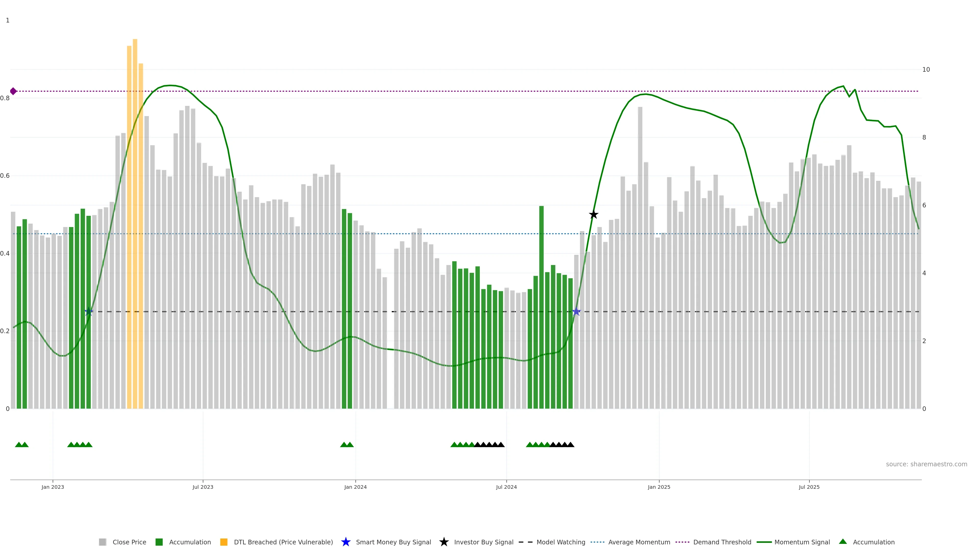Click the black Investor Buy star in legend
Image resolution: width=980 pixels, height=551 pixels.
click(444, 542)
